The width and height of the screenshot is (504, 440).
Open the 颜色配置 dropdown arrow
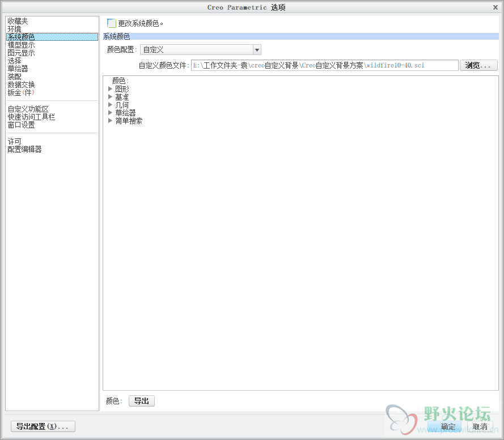pyautogui.click(x=257, y=50)
